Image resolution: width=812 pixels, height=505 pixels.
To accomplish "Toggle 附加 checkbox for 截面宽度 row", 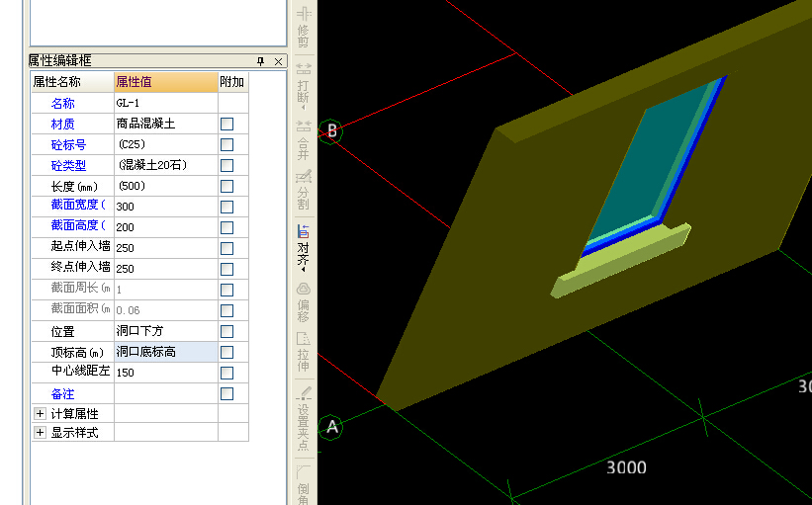I will (x=226, y=207).
